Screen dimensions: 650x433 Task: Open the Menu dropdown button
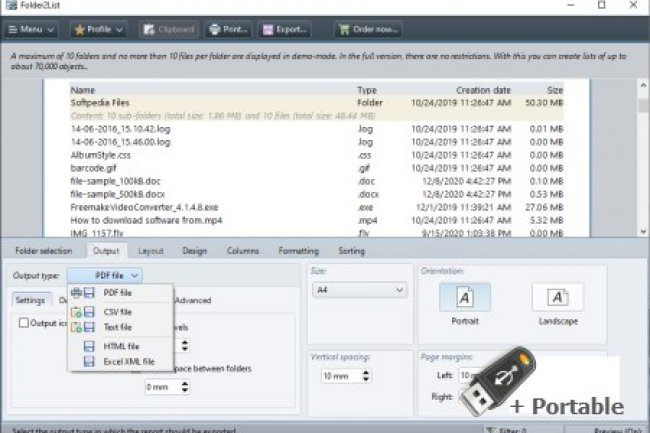[31, 29]
